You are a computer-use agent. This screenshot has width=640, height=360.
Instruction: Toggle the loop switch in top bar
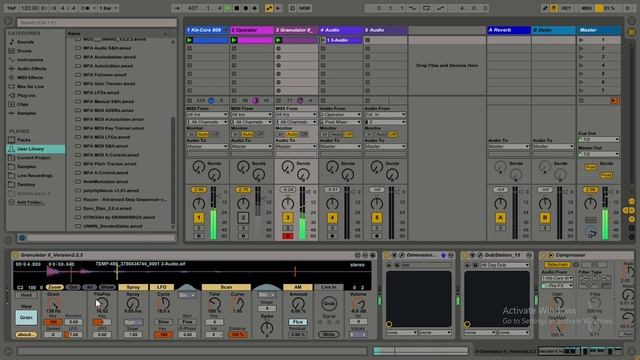[x=426, y=8]
